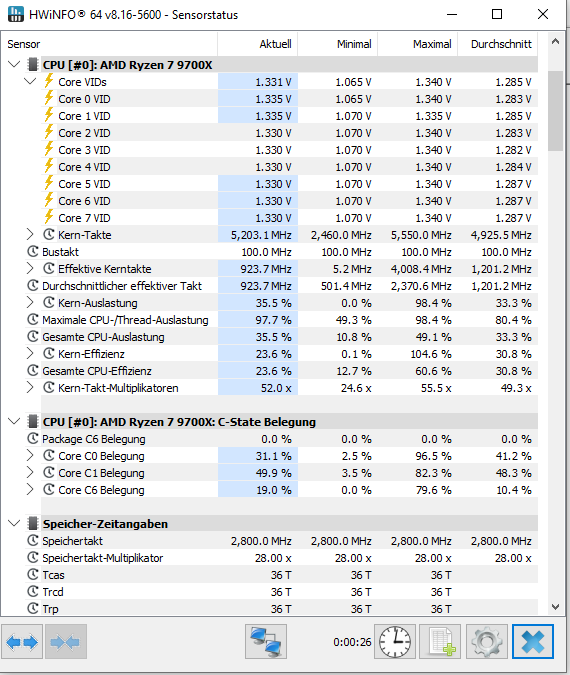Screen dimensions: 570x675
Task: Click the collapse-columns inward arrows button
Action: [x=65, y=642]
